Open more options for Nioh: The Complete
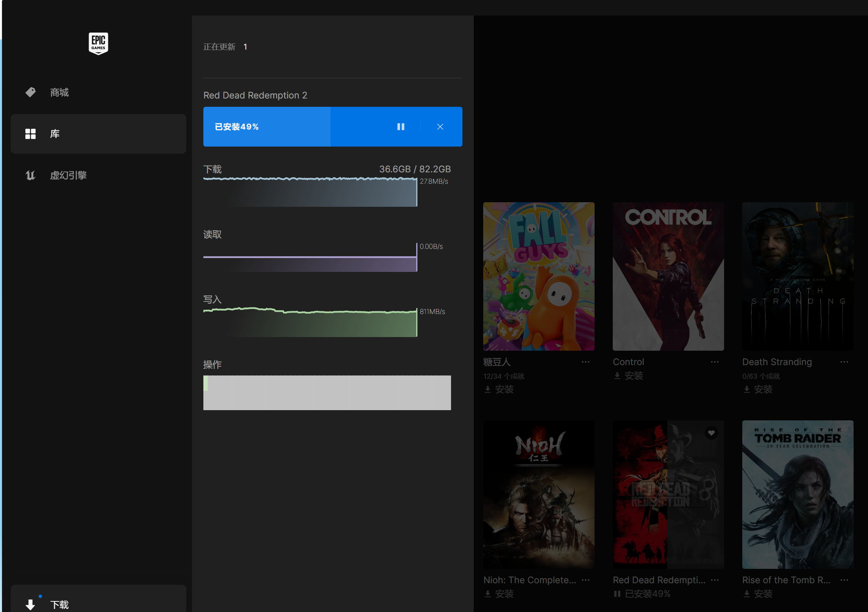The width and height of the screenshot is (868, 612). pos(585,580)
